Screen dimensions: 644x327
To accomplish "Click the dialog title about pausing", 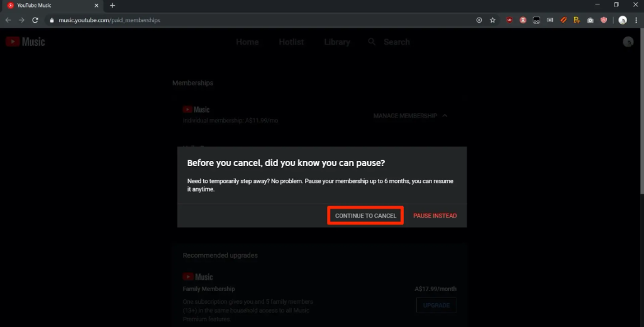I will click(x=286, y=163).
